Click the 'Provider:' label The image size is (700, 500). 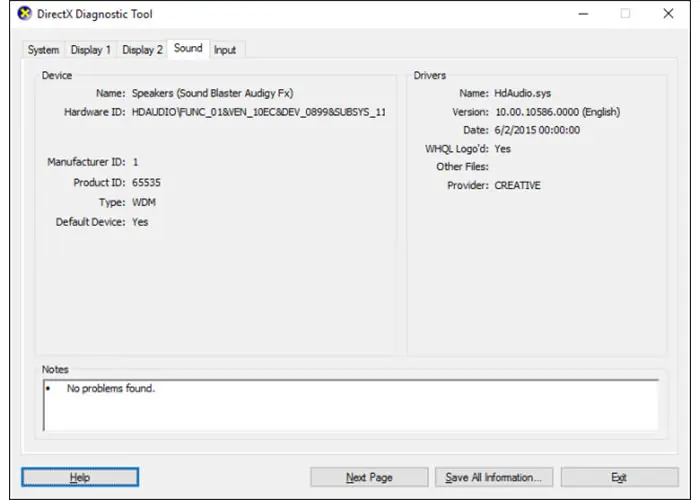[x=468, y=185]
